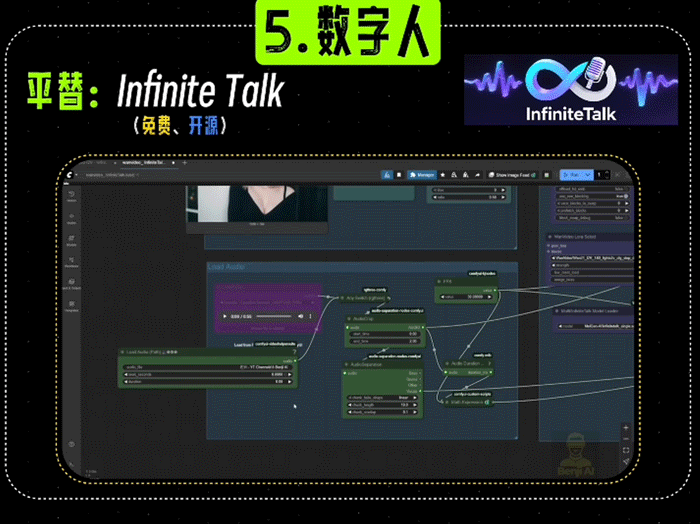The height and width of the screenshot is (524, 700).
Task: Click the stop square icon in the top toolbar
Action: [x=399, y=175]
